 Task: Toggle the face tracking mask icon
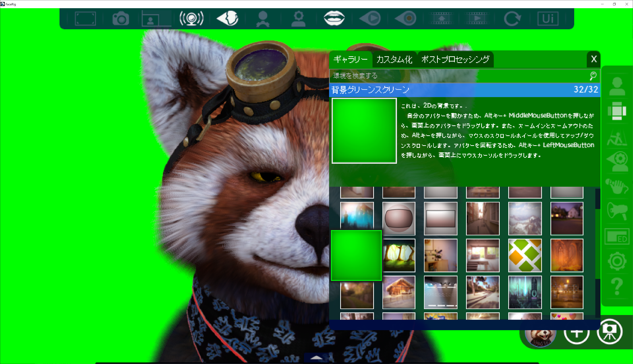pos(227,18)
